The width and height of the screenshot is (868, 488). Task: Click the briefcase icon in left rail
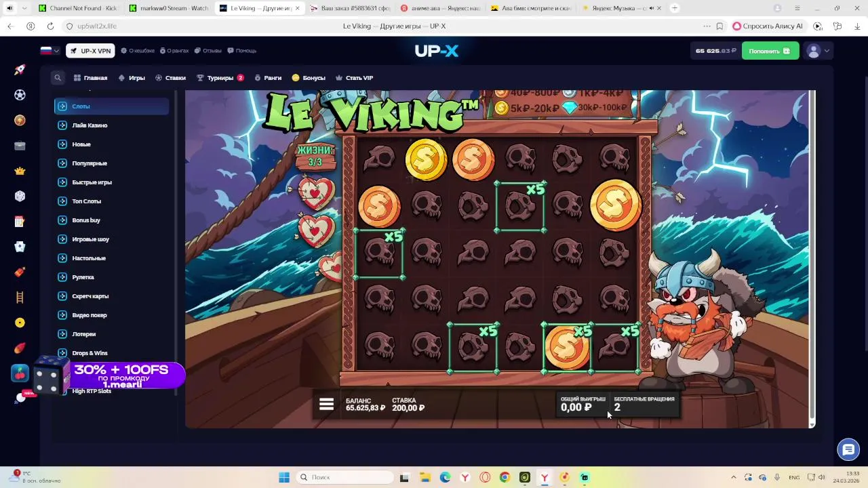coord(20,146)
